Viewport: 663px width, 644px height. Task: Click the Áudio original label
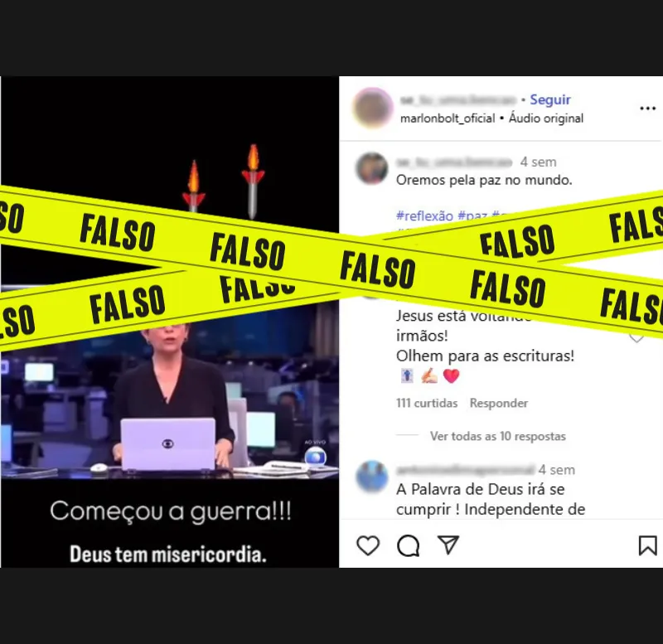546,118
